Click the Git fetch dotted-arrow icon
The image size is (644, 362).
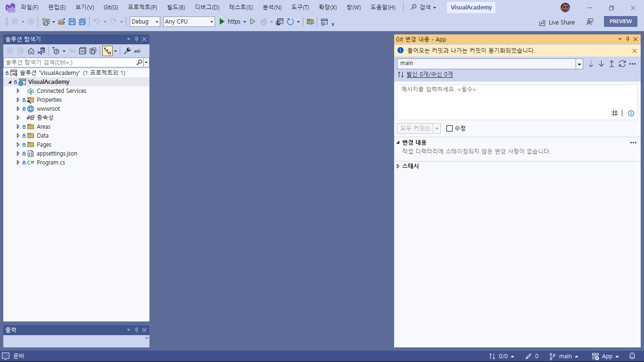pos(591,64)
